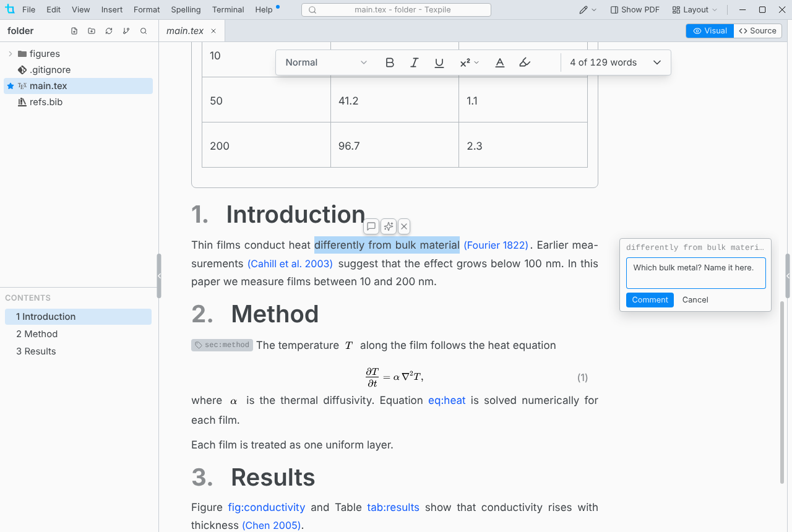Click the new file icon in folder panel
Image resolution: width=792 pixels, height=532 pixels.
click(74, 31)
